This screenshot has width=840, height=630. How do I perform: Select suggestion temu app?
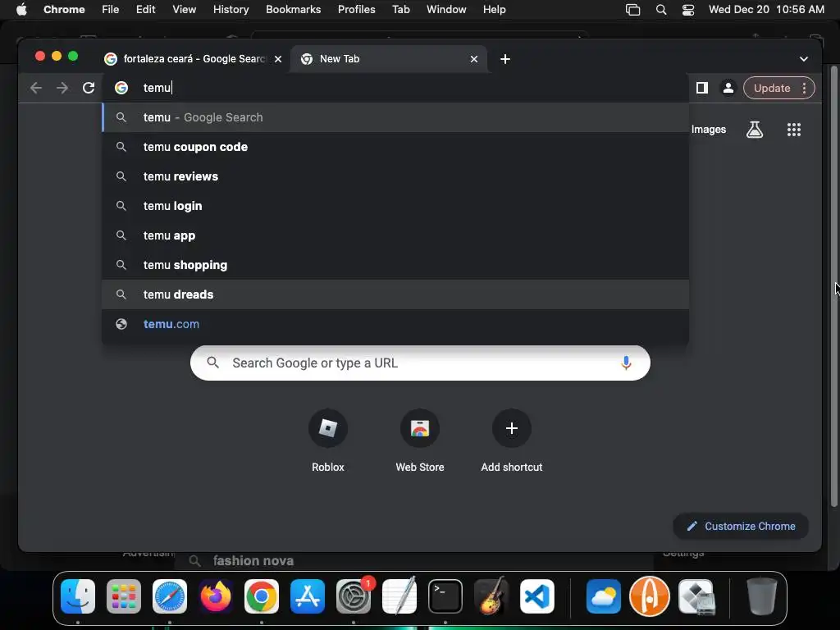[395, 235]
